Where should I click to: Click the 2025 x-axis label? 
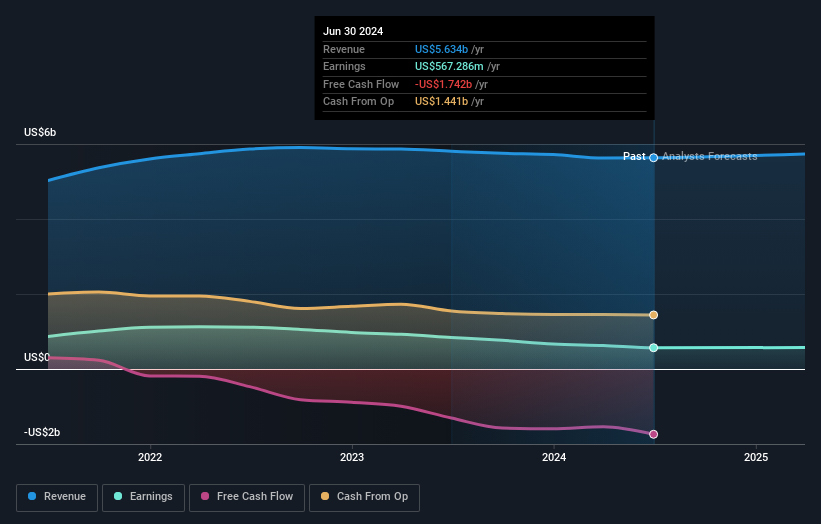point(756,457)
